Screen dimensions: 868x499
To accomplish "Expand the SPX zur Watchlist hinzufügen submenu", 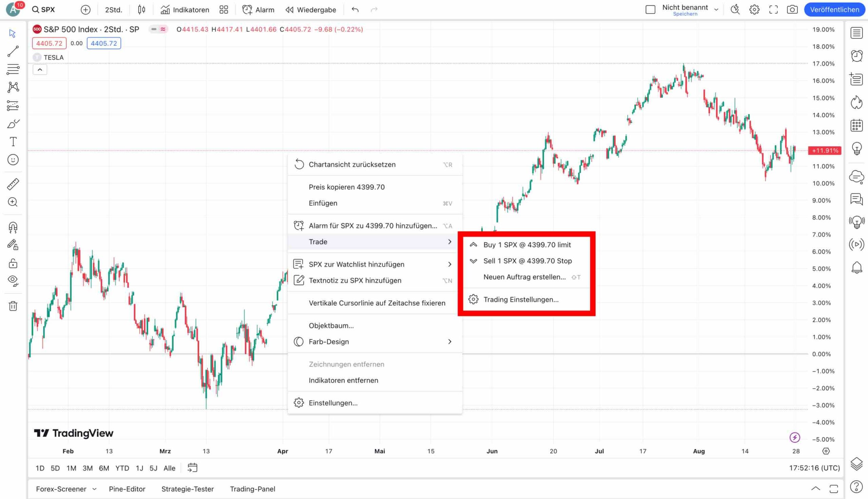I will coord(450,264).
